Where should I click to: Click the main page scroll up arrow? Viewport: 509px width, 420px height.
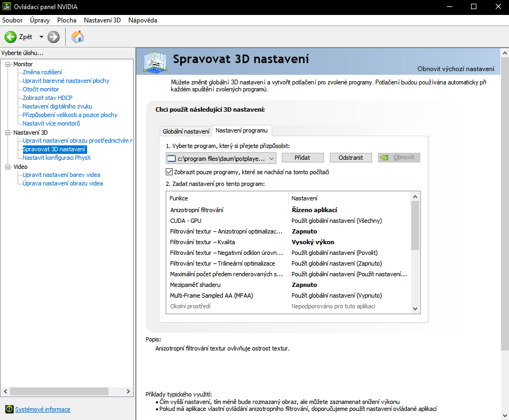pyautogui.click(x=505, y=53)
